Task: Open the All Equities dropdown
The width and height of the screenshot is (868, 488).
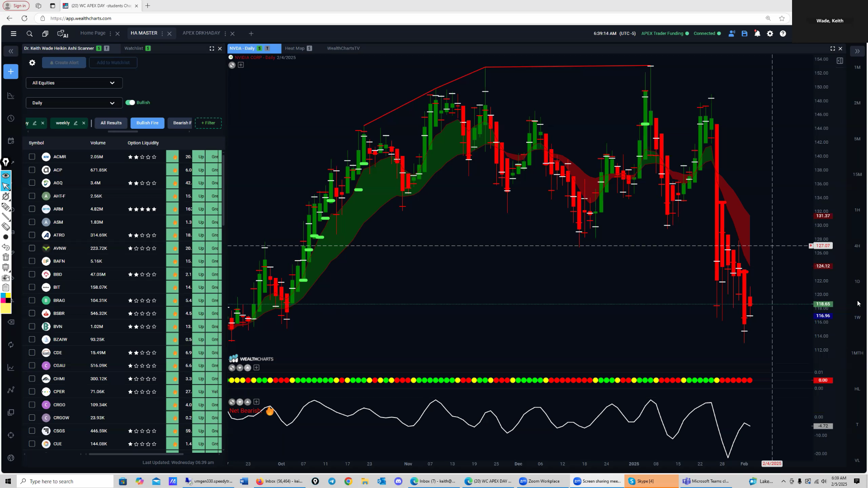Action: [x=74, y=83]
